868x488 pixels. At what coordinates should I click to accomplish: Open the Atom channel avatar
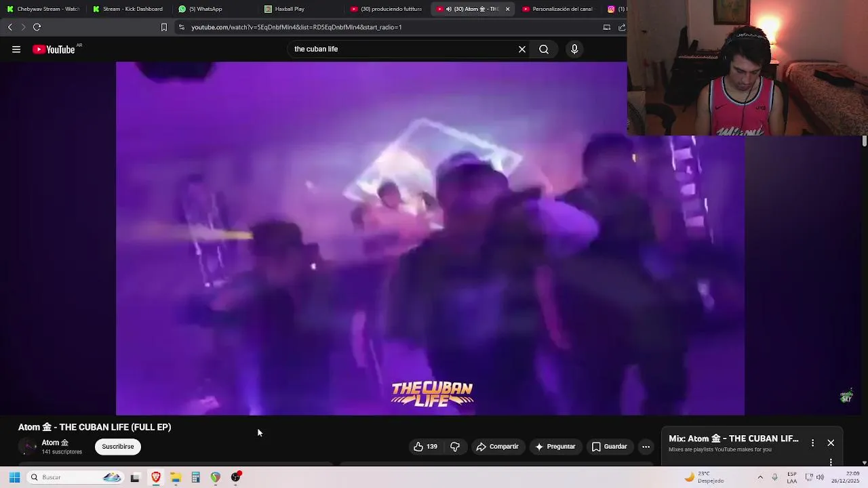tap(27, 447)
